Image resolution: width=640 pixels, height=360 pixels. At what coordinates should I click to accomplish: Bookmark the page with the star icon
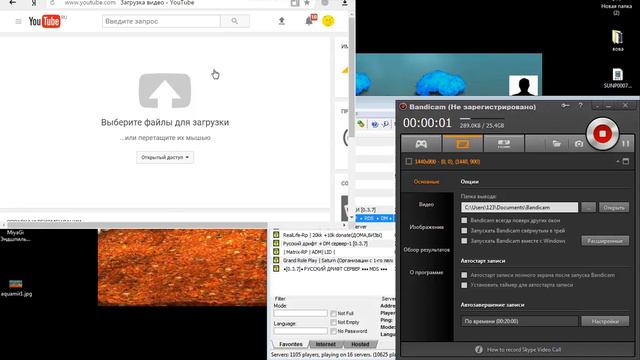click(x=307, y=3)
